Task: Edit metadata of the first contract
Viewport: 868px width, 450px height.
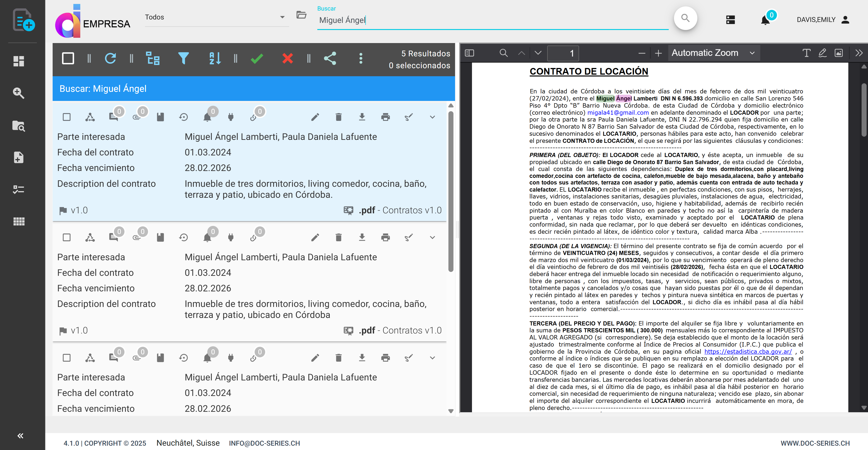Action: click(315, 117)
